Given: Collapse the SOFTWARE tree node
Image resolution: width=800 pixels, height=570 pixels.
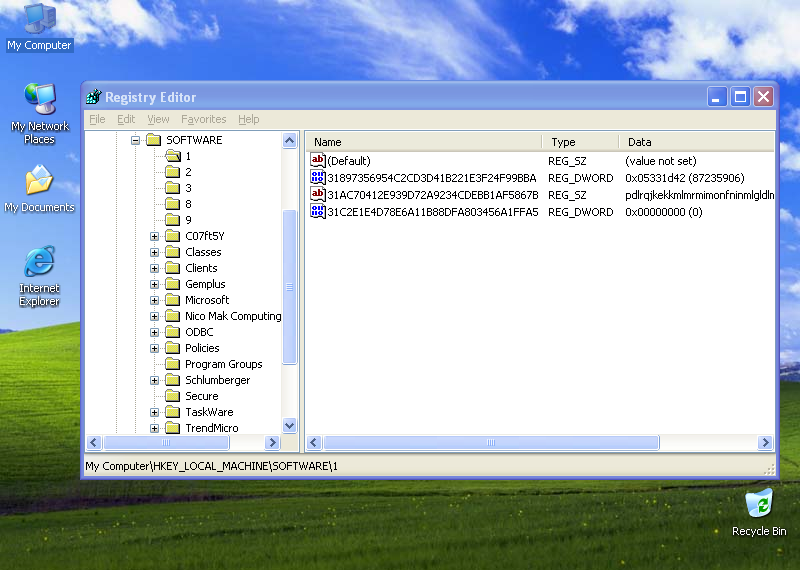Looking at the screenshot, I should click(x=135, y=140).
